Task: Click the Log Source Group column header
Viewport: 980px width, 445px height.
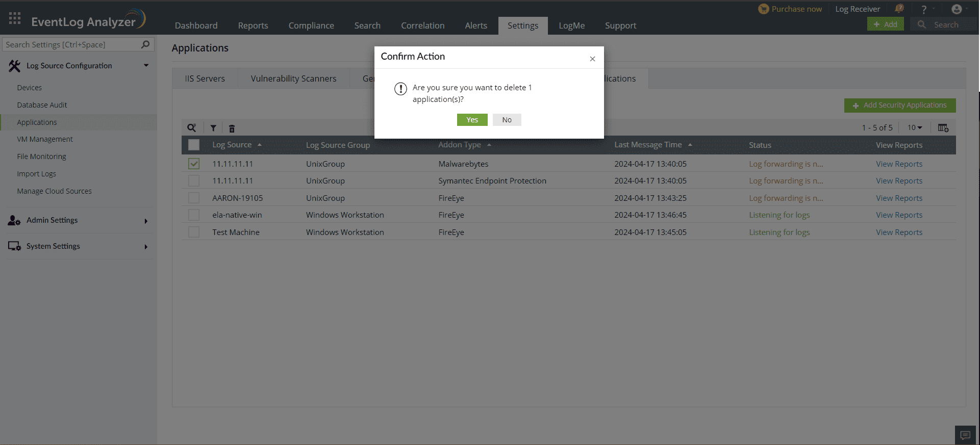Action: 338,145
